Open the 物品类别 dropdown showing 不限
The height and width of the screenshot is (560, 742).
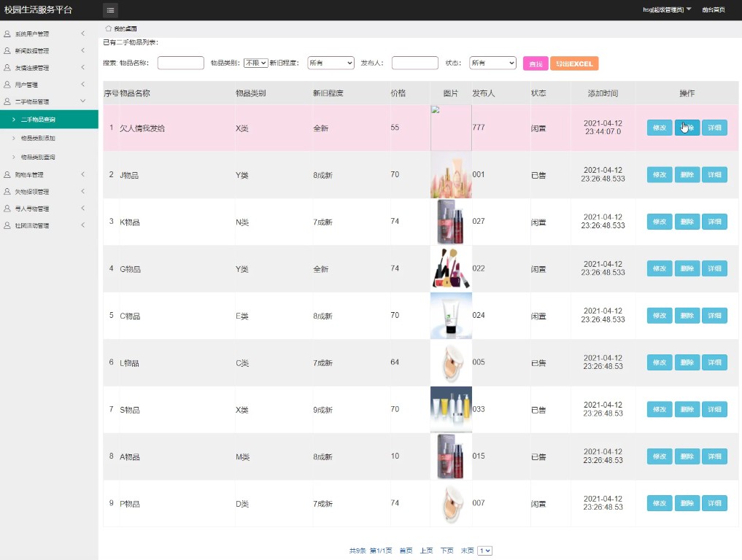(256, 63)
